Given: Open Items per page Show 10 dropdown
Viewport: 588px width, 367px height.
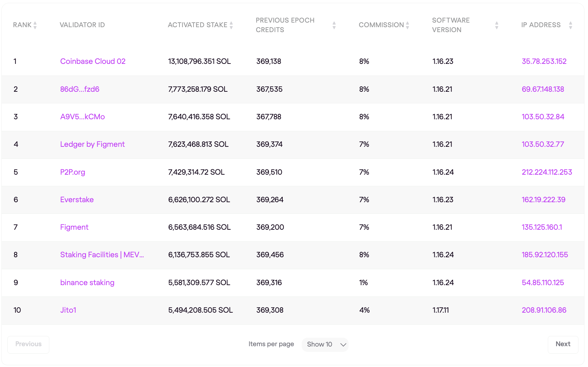Looking at the screenshot, I should tap(325, 344).
